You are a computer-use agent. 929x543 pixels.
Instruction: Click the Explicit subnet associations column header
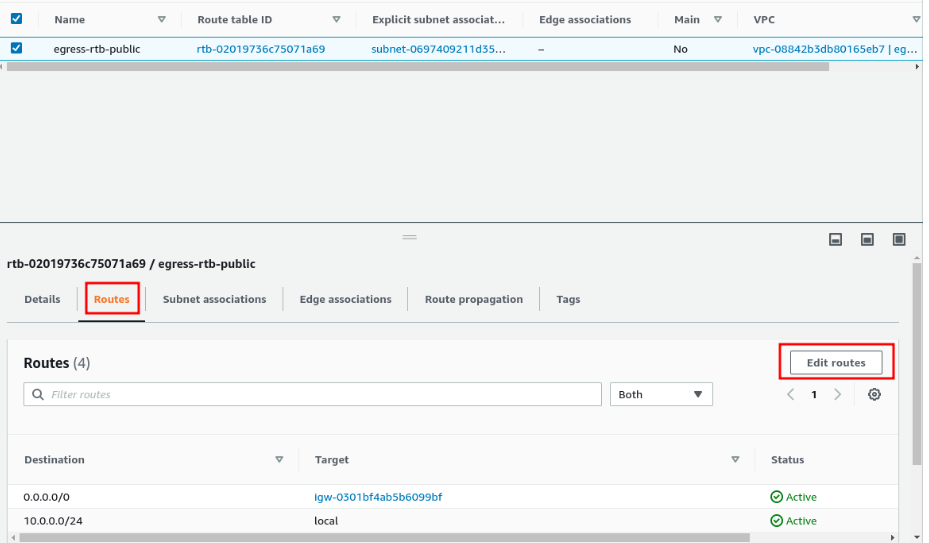(438, 20)
